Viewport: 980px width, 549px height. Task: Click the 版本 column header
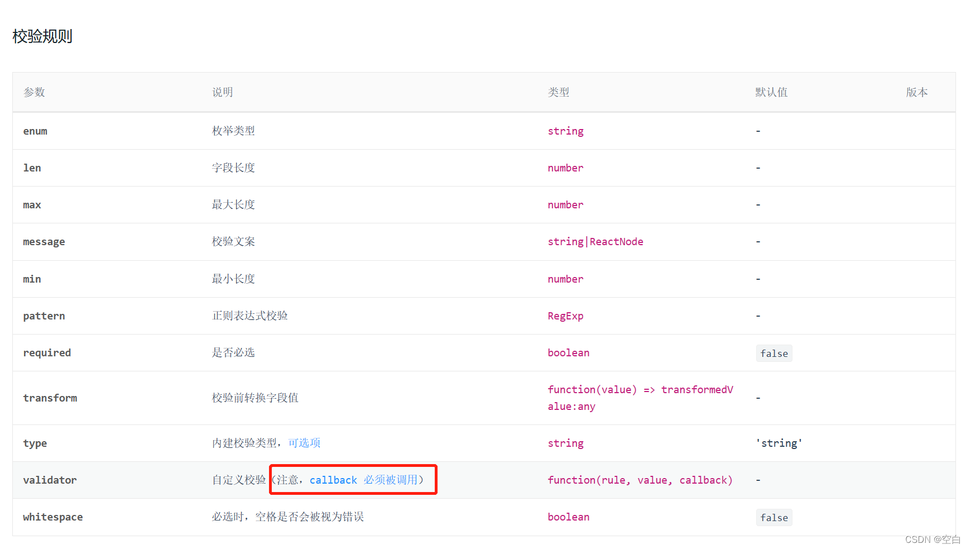click(917, 92)
